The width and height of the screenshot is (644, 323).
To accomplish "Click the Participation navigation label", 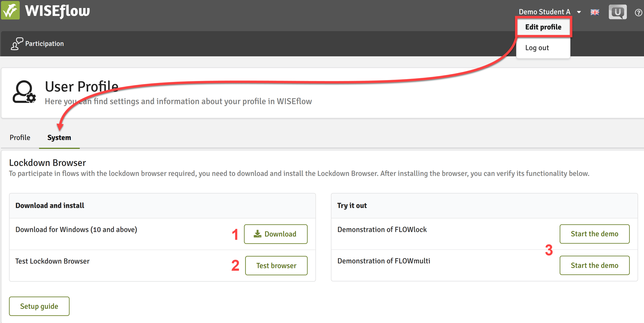I will pos(45,44).
